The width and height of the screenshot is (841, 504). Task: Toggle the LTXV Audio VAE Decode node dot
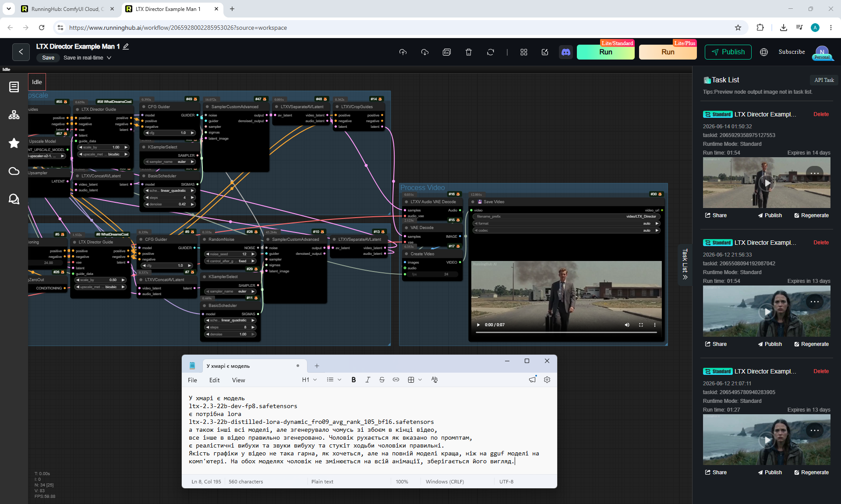pos(406,202)
